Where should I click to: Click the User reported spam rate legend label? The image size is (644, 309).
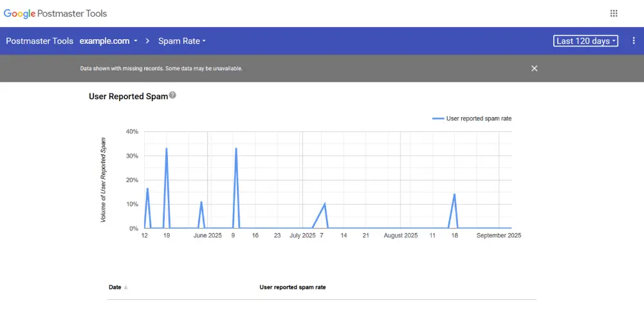click(479, 118)
